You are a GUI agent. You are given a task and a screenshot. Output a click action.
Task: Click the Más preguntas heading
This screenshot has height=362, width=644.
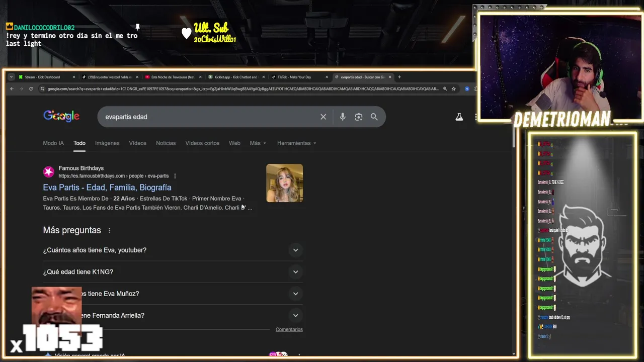tap(72, 230)
